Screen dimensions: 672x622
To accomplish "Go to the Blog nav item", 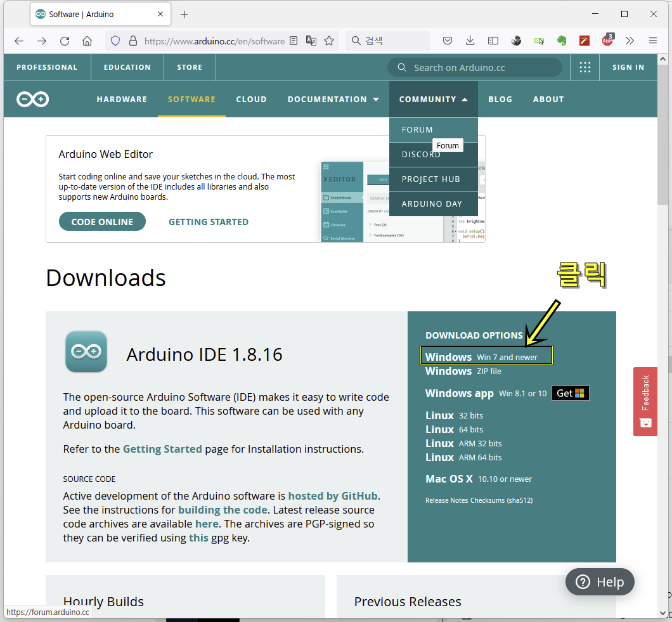I will 500,99.
